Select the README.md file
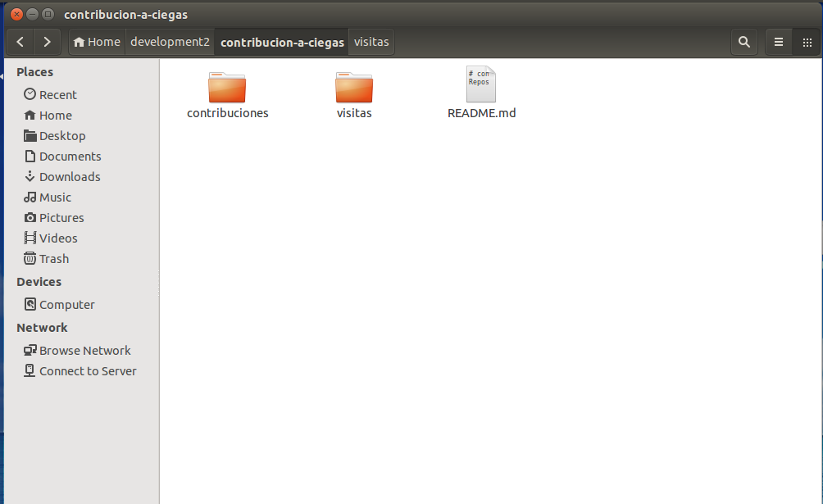 pyautogui.click(x=481, y=85)
